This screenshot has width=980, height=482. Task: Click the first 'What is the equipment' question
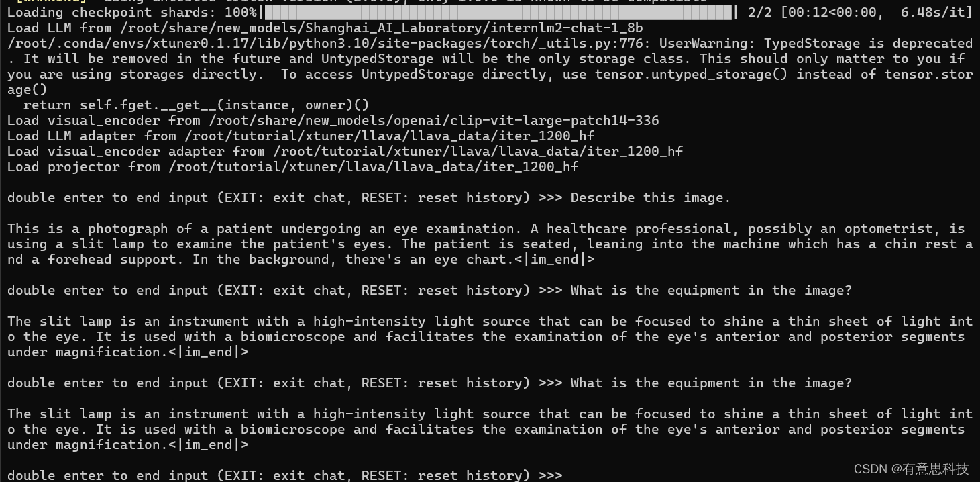tap(711, 291)
